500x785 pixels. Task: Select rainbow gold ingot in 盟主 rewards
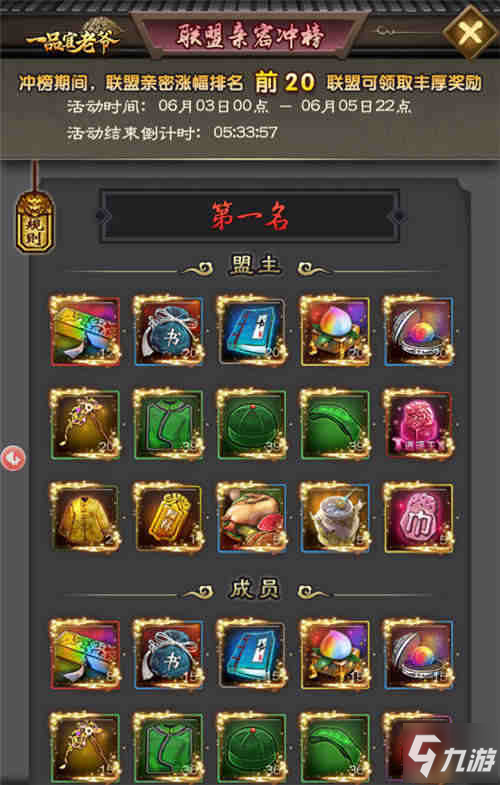[85, 331]
